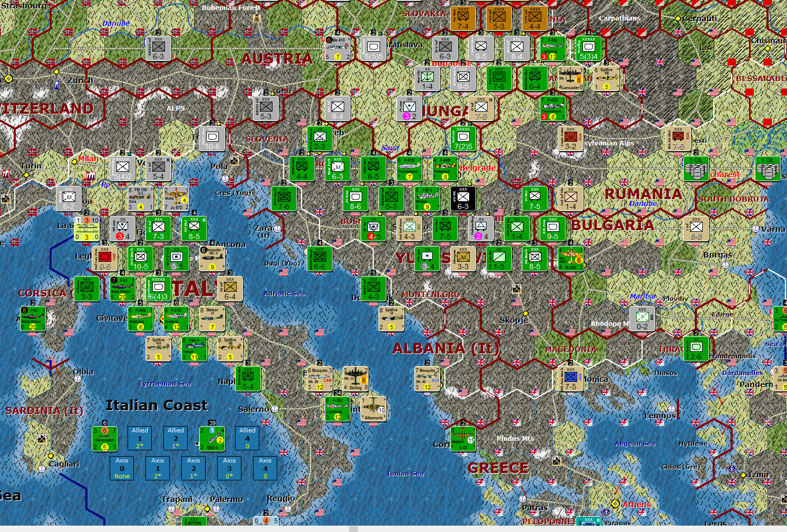Viewport: 787px width, 532px height.
Task: Select the P-47D Thunderbolt air unit
Action: 552,109
